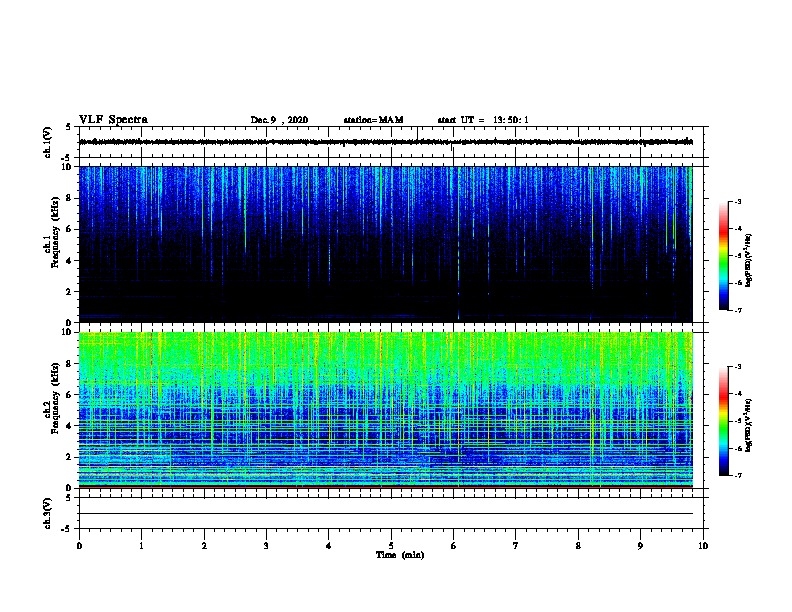Click time axis tick label '3'

266,546
